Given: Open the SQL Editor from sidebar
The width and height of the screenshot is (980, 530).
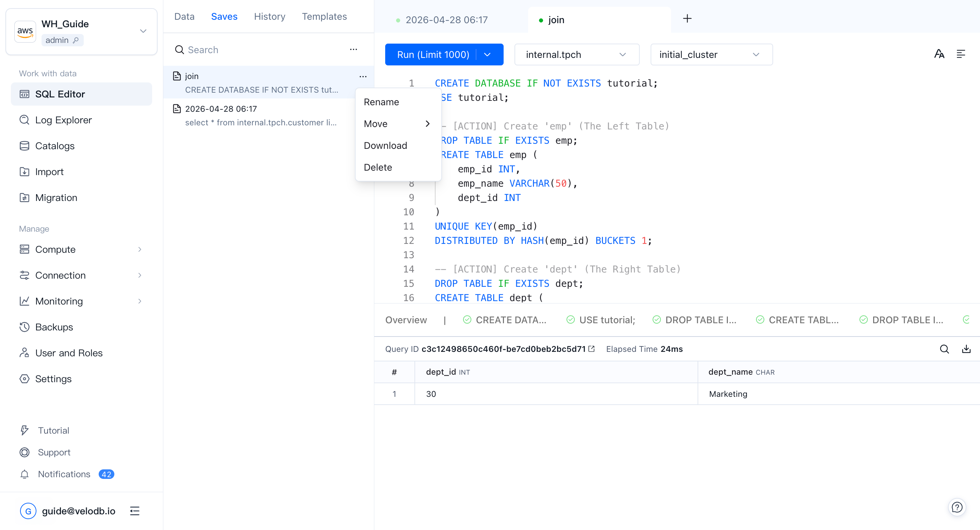Looking at the screenshot, I should (60, 94).
